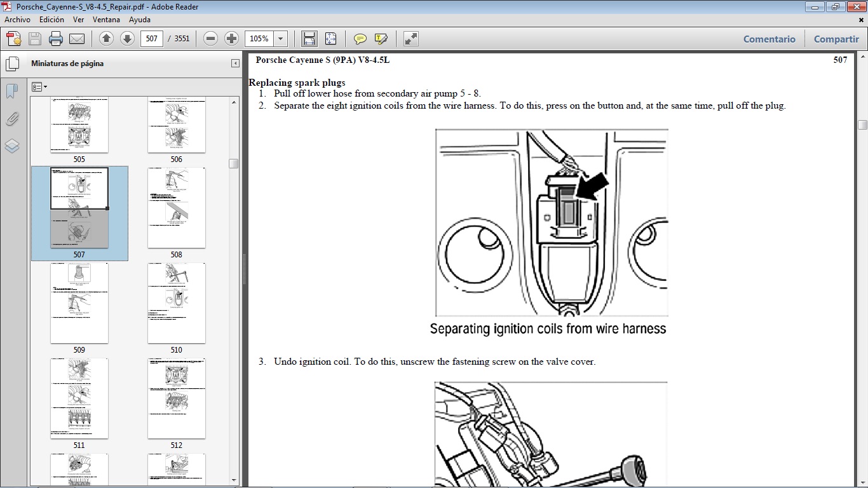868x488 pixels.
Task: Open the Attachments paperclip panel
Action: (11, 118)
